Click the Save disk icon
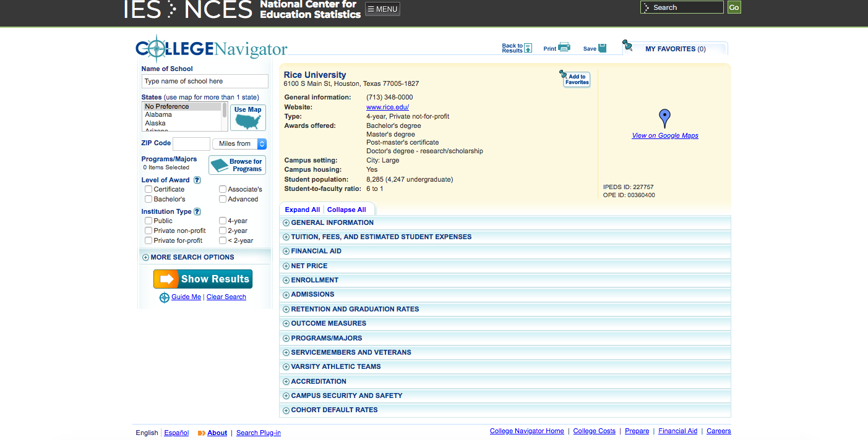 click(603, 48)
